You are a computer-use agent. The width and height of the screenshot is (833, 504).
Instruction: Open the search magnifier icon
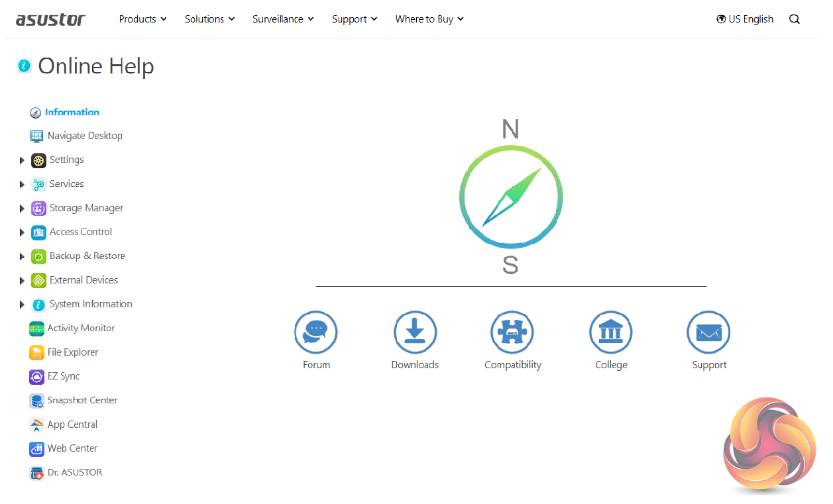coord(795,19)
